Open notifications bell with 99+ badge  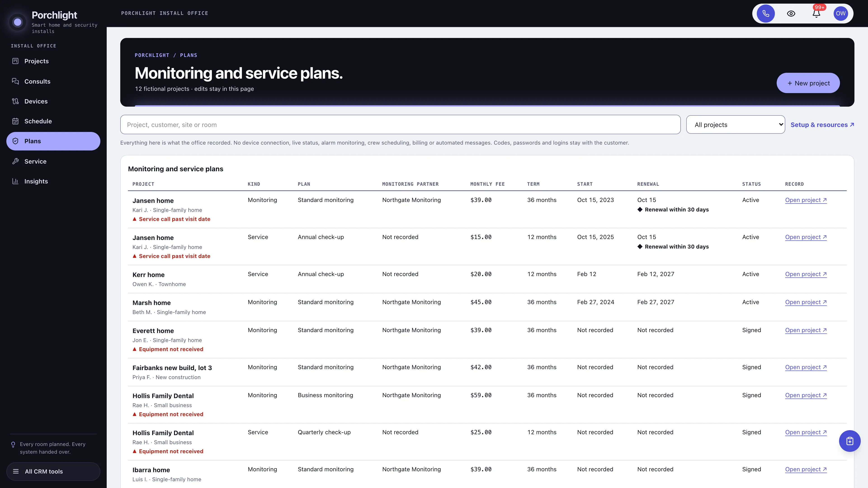pos(816,14)
